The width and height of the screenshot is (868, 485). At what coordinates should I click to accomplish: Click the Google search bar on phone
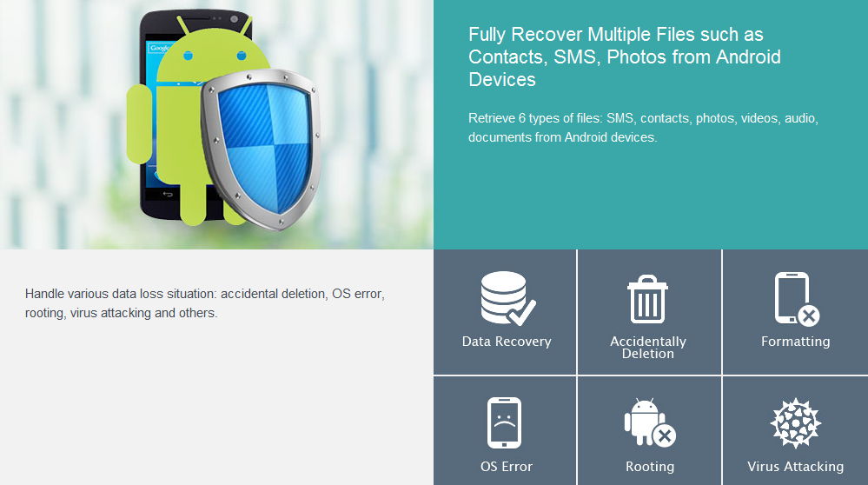pos(161,48)
